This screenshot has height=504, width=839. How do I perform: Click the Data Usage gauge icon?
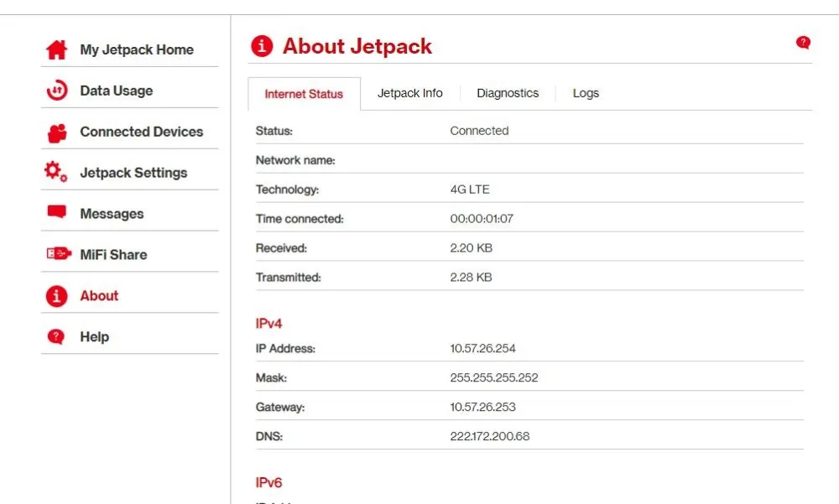point(57,91)
